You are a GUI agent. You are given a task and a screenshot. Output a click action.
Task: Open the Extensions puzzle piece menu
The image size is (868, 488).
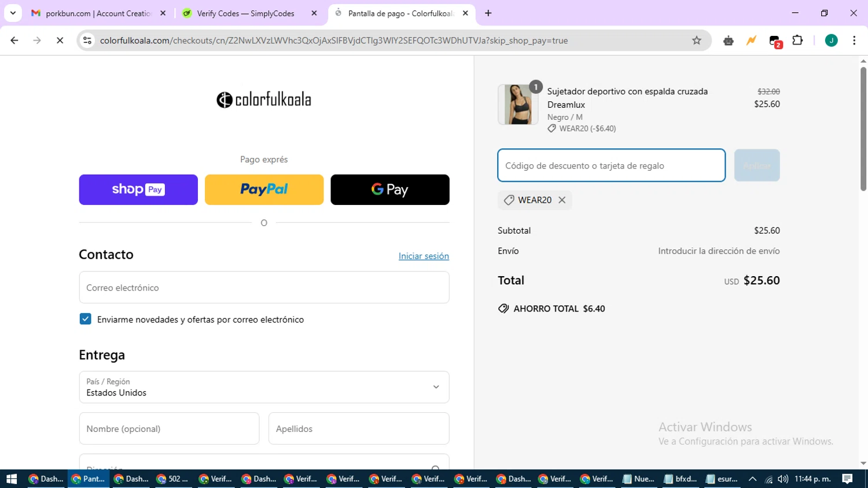[x=798, y=41]
